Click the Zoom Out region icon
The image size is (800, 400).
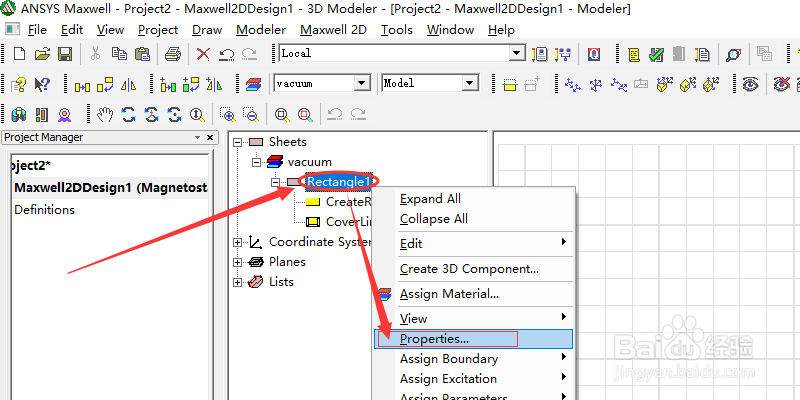click(x=251, y=114)
